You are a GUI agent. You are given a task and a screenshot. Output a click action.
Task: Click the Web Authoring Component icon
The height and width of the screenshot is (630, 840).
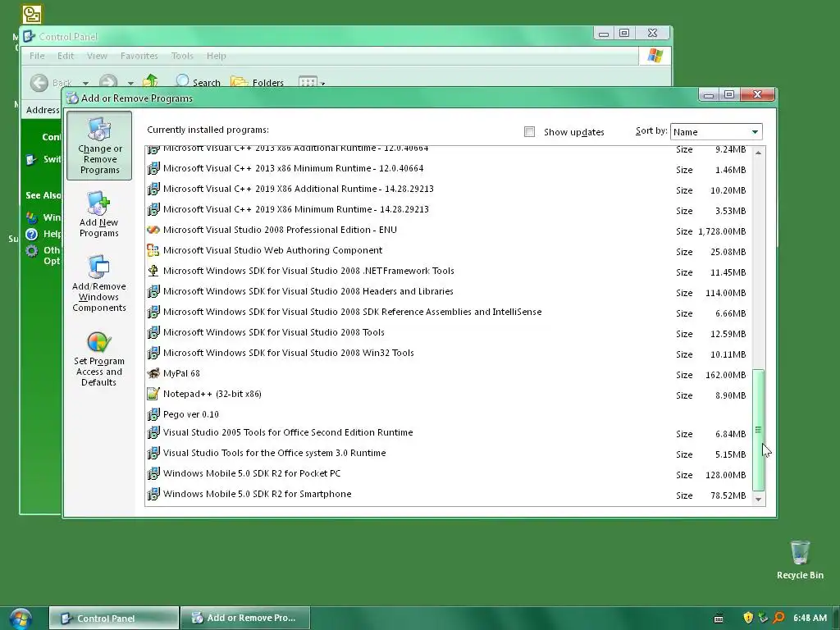tap(153, 250)
